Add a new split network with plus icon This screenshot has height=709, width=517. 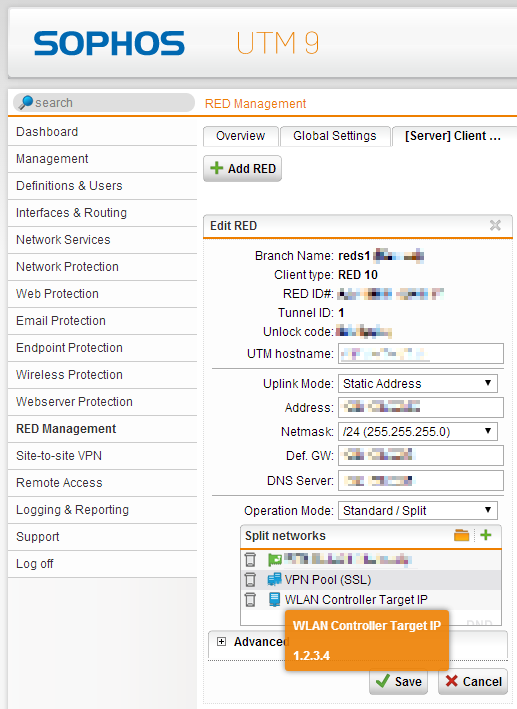click(486, 535)
